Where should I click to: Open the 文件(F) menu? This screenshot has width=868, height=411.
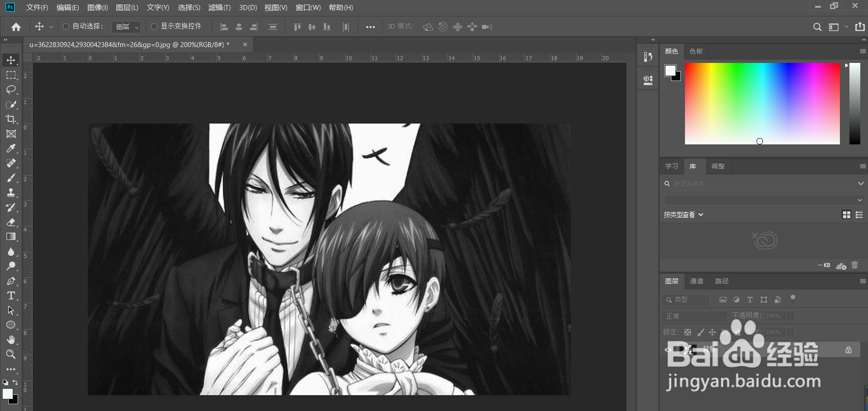tap(37, 8)
